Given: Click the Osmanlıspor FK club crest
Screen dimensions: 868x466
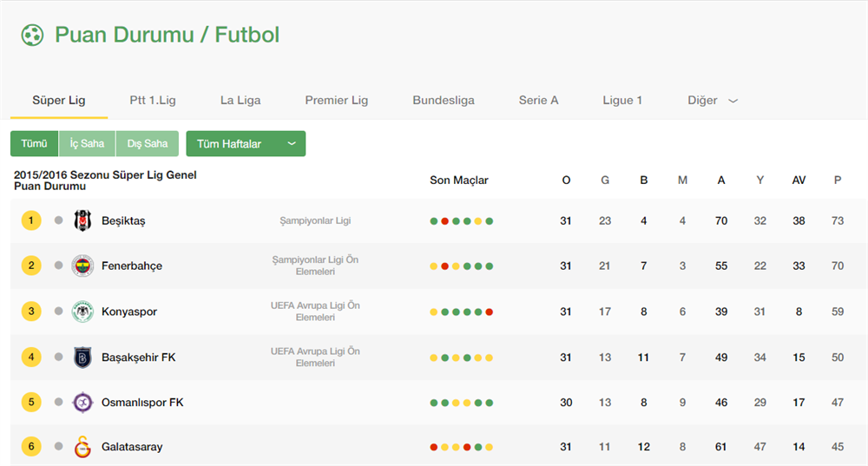Looking at the screenshot, I should [x=82, y=403].
